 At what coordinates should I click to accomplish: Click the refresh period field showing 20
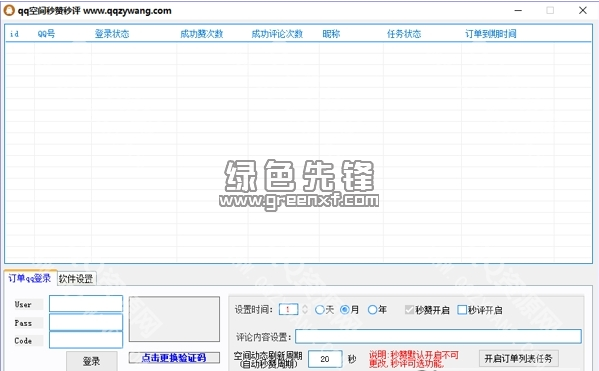pos(325,359)
